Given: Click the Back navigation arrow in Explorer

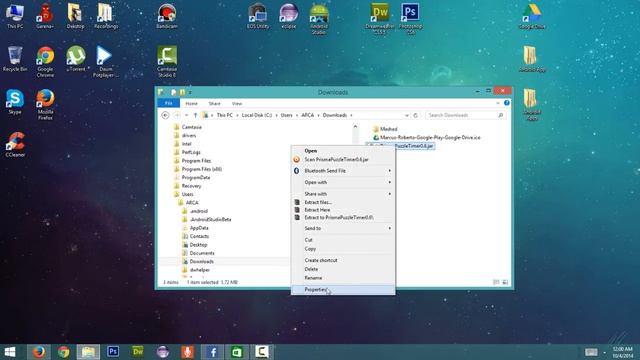Looking at the screenshot, I should tap(165, 116).
